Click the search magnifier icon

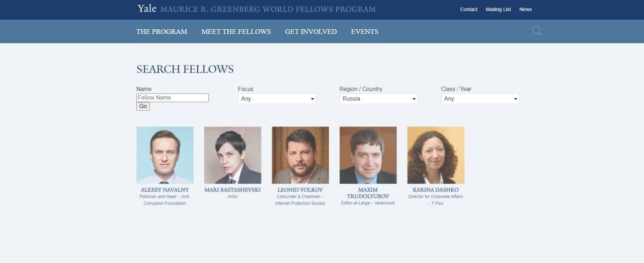coord(537,31)
